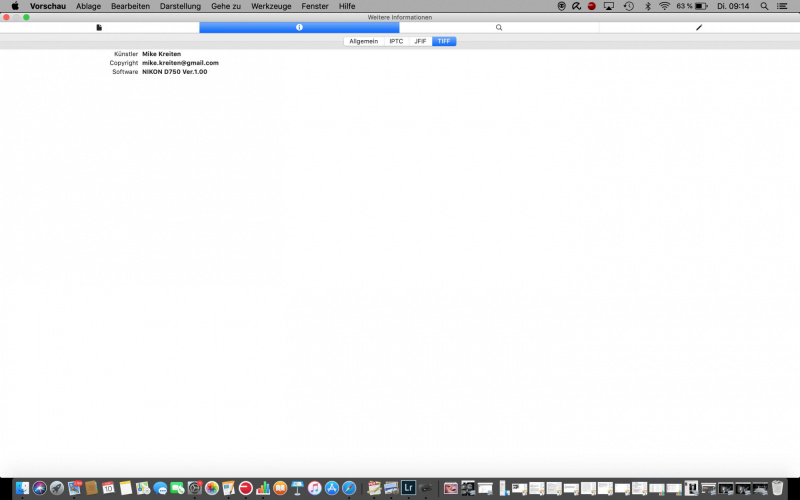Close the Weitere Informationen window
Screen dimensions: 800x500
[x=6, y=17]
